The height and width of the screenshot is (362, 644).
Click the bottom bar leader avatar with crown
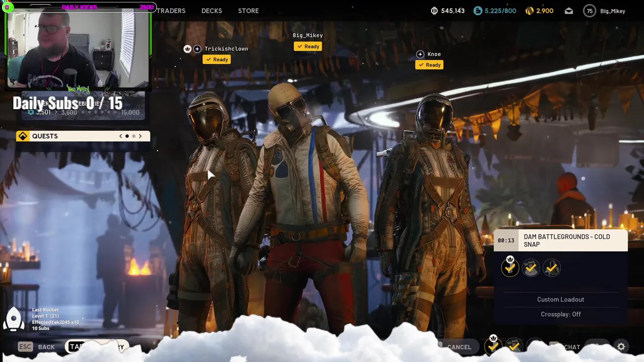494,345
